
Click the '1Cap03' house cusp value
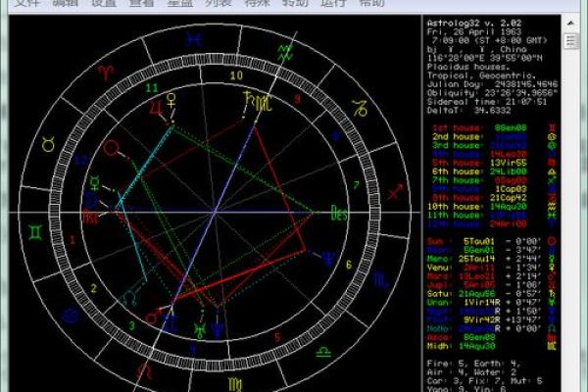[x=511, y=189]
